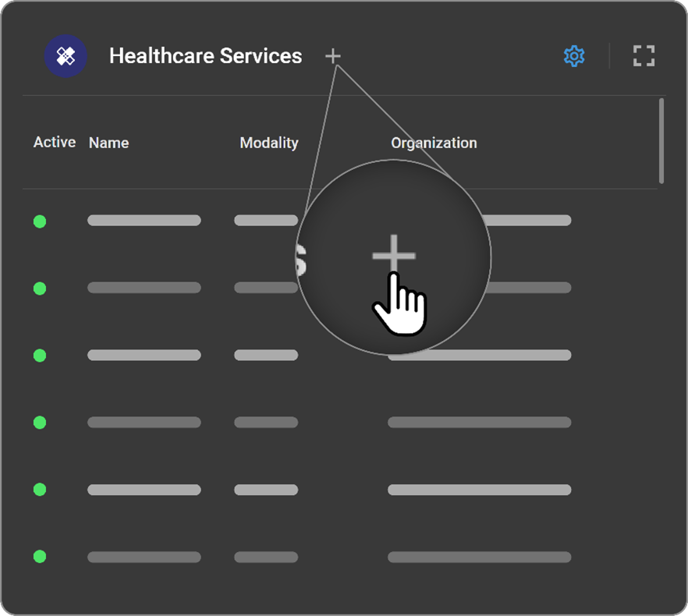The image size is (688, 616).
Task: Open the first service row's name entry
Action: point(144,220)
